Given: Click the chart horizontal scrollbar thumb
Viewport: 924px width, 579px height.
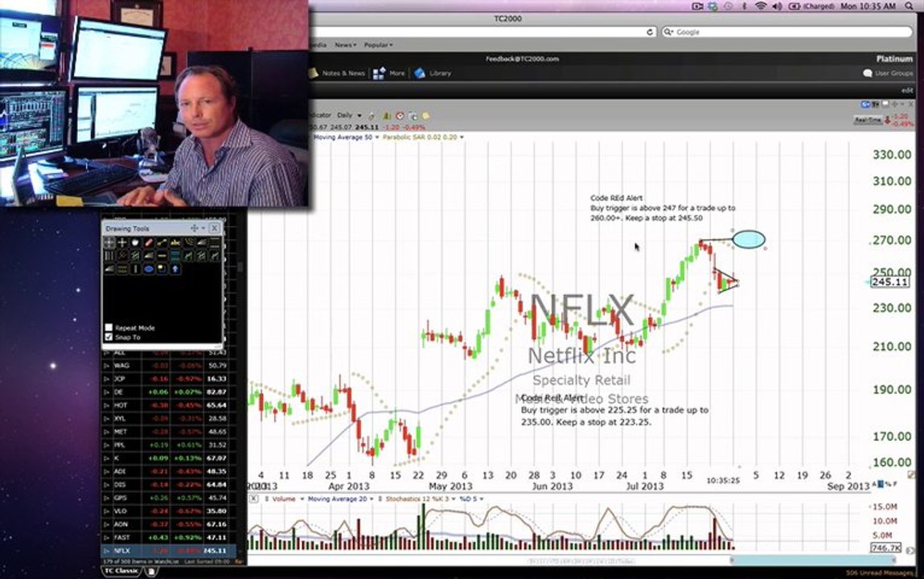Looking at the screenshot, I should pyautogui.click(x=813, y=561).
